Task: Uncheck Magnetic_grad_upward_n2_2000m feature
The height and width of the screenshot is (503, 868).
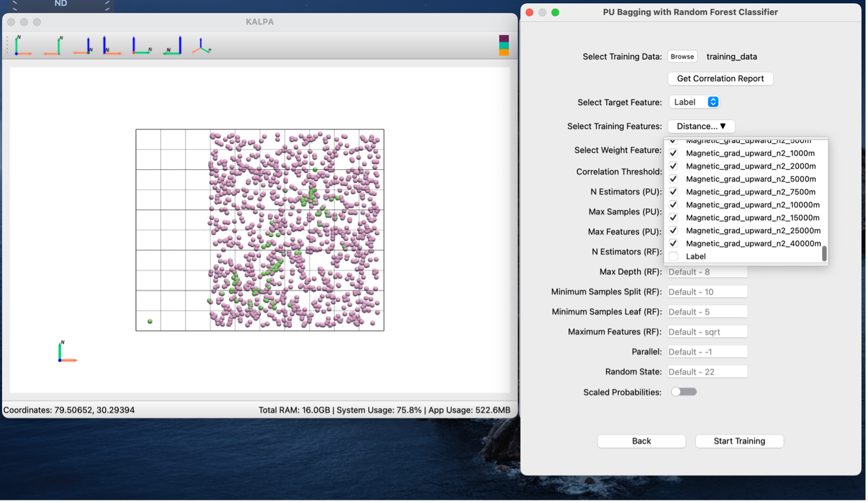Action: pos(673,166)
